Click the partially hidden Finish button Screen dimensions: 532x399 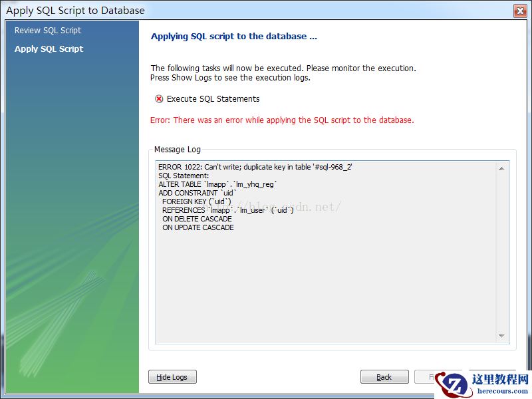click(x=425, y=377)
